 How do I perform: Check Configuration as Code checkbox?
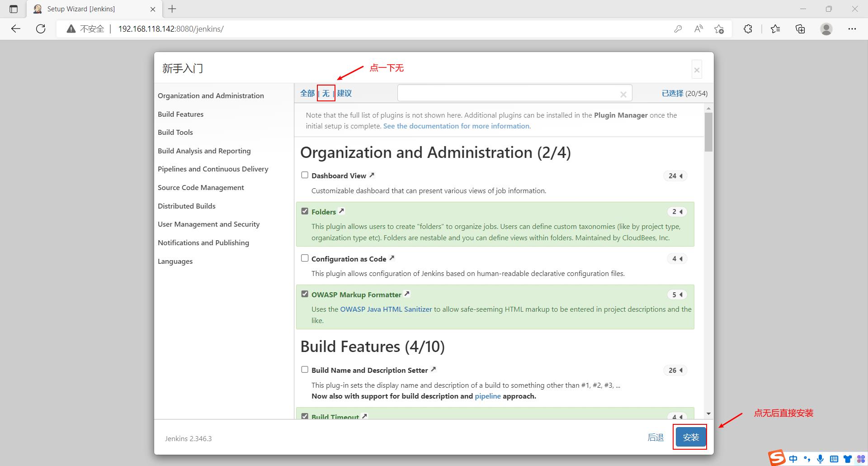[x=305, y=258]
